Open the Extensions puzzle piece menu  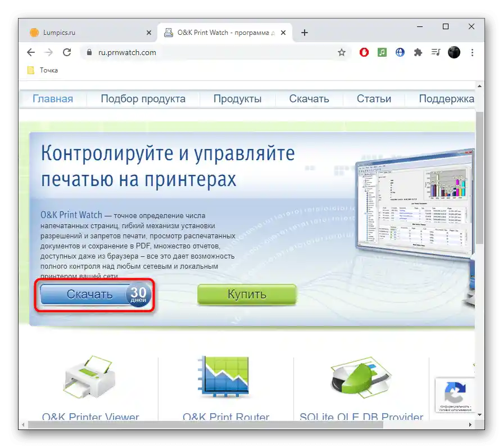click(418, 52)
